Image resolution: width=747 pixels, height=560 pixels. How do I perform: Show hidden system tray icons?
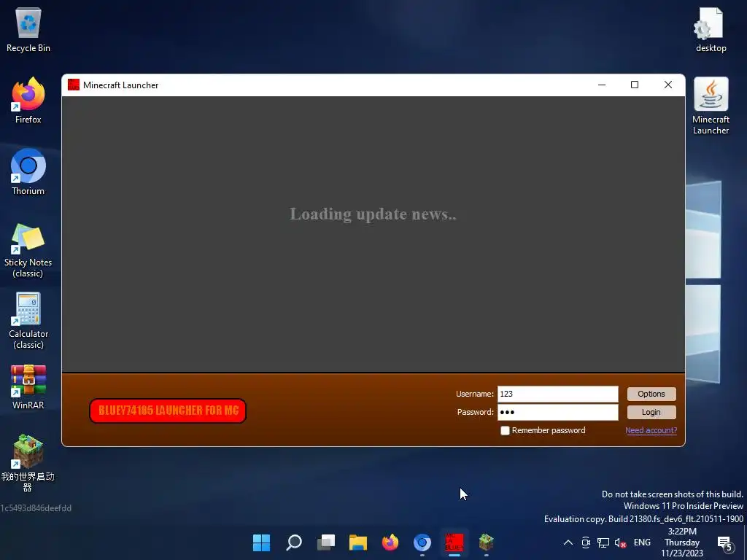pyautogui.click(x=568, y=542)
